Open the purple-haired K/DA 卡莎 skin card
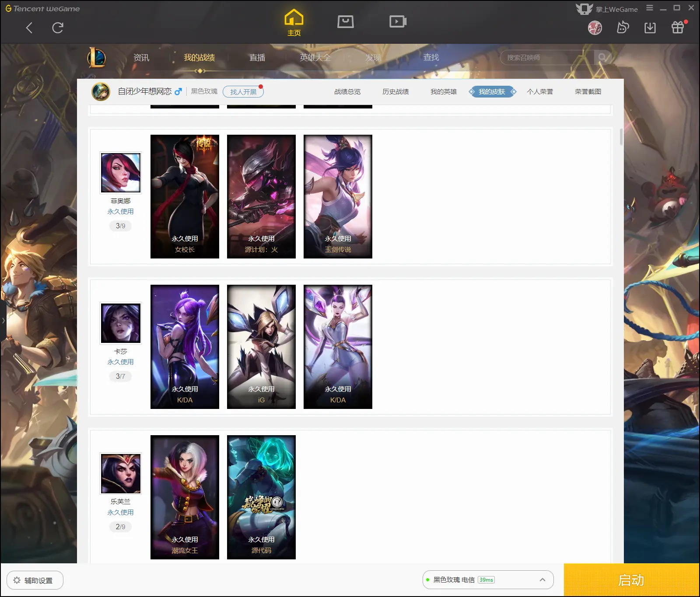The width and height of the screenshot is (700, 597). [185, 347]
